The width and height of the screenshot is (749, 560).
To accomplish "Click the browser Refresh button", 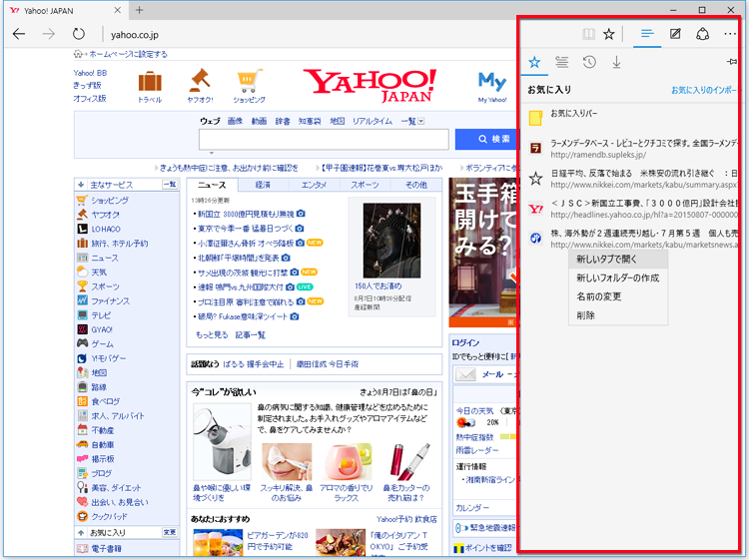I will point(79,34).
